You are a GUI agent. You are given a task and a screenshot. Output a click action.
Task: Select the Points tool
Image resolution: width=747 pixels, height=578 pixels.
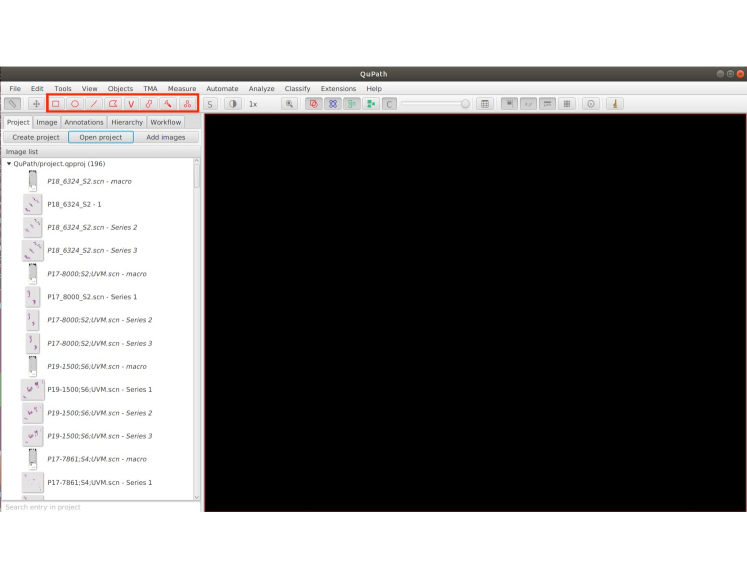click(x=187, y=104)
